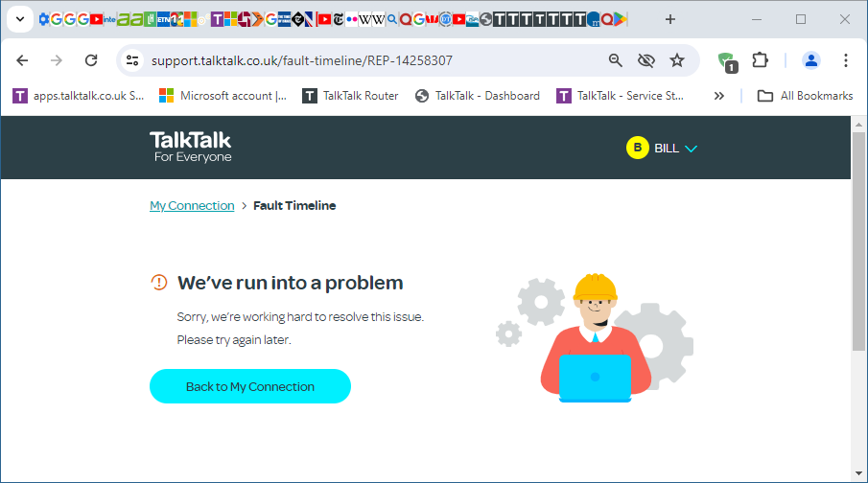This screenshot has height=483, width=868.
Task: Follow the My Connection breadcrumb link
Action: [192, 205]
